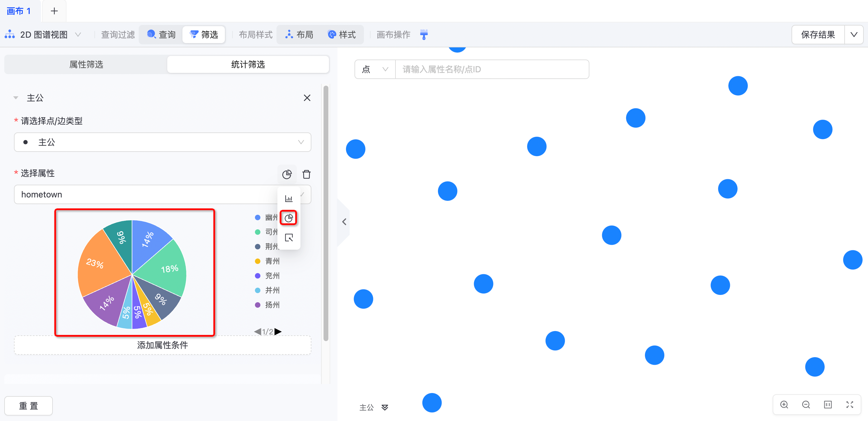Screen dimensions: 868x421
Task: Toggle the 并州 legend entry
Action: click(x=268, y=290)
